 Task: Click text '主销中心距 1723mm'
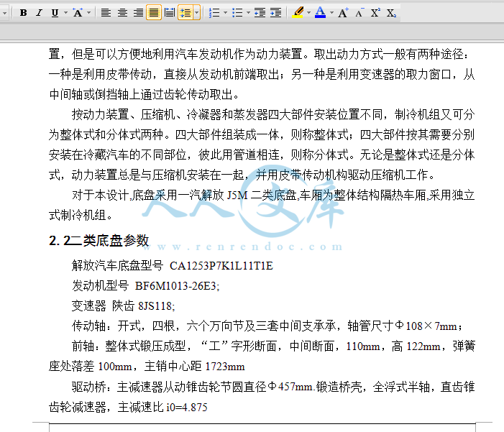click(194, 367)
